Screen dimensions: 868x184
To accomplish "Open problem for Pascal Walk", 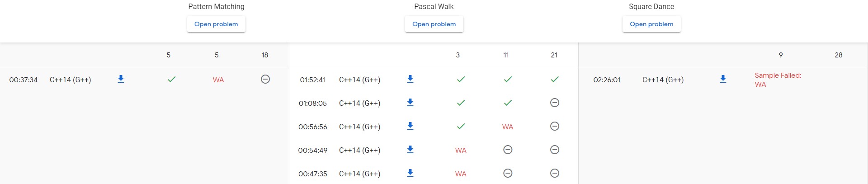I will (434, 24).
